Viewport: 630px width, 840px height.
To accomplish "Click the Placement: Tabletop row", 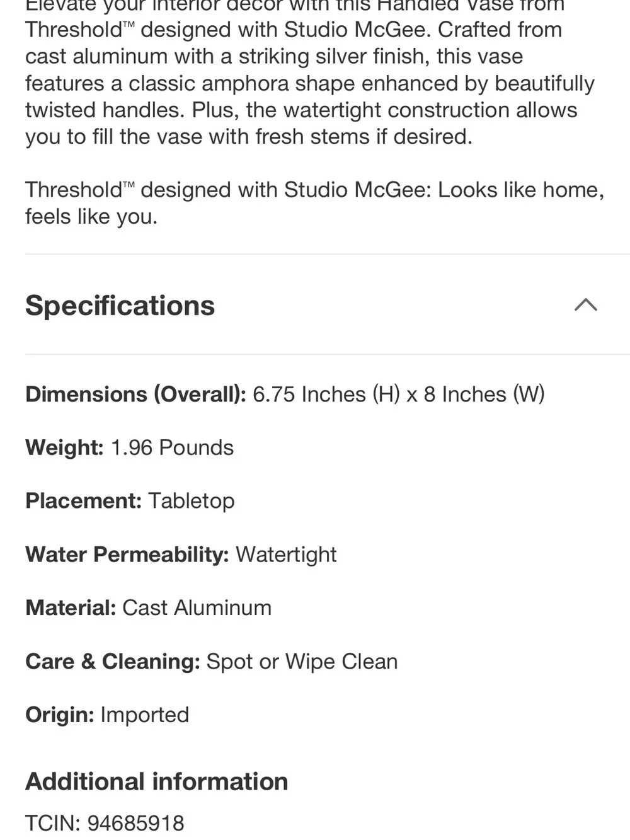I will click(130, 501).
